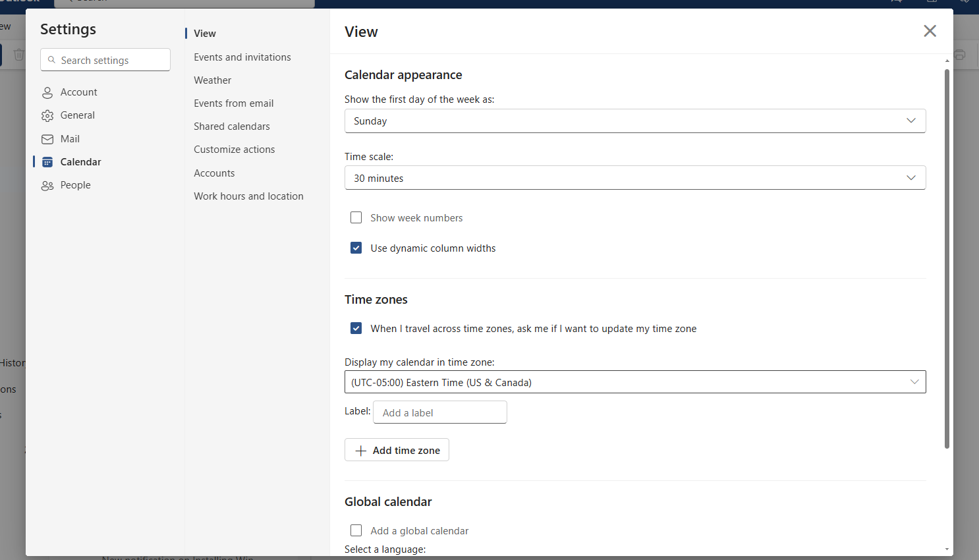Screen dimensions: 979x560
Task: Open the Accounts calendar settings
Action: (x=214, y=173)
